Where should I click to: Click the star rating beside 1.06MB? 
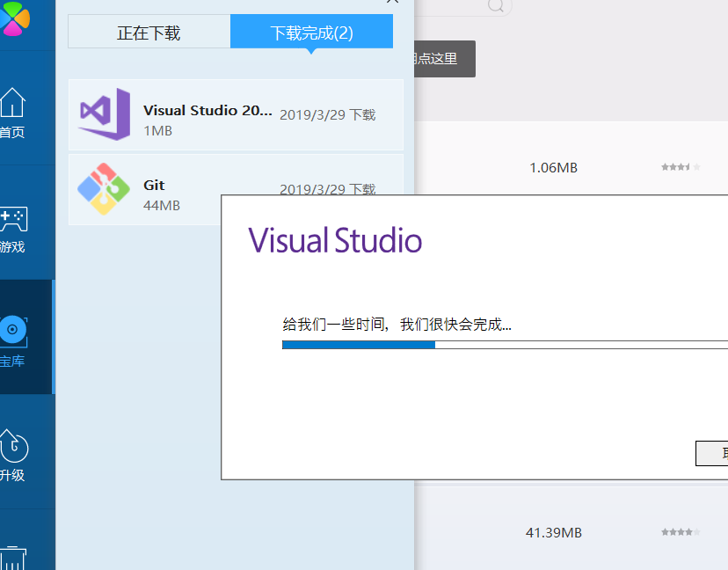click(x=681, y=167)
